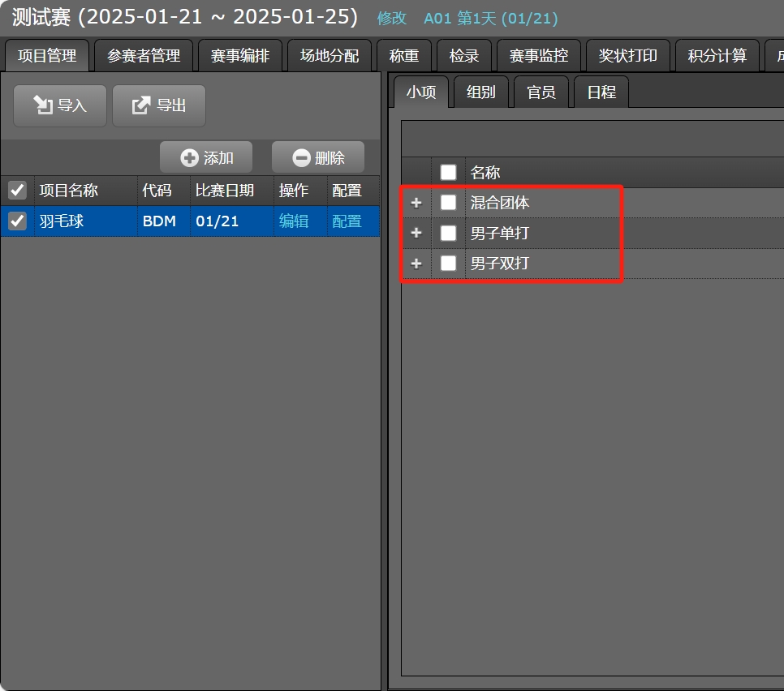Image resolution: width=784 pixels, height=691 pixels.
Task: Check the 男子单打 checkbox
Action: pos(448,234)
